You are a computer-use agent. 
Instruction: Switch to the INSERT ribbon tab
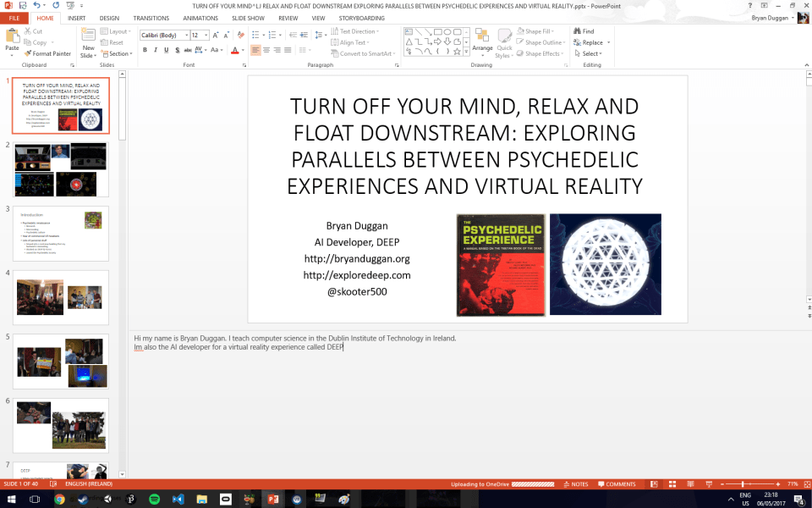(x=76, y=18)
